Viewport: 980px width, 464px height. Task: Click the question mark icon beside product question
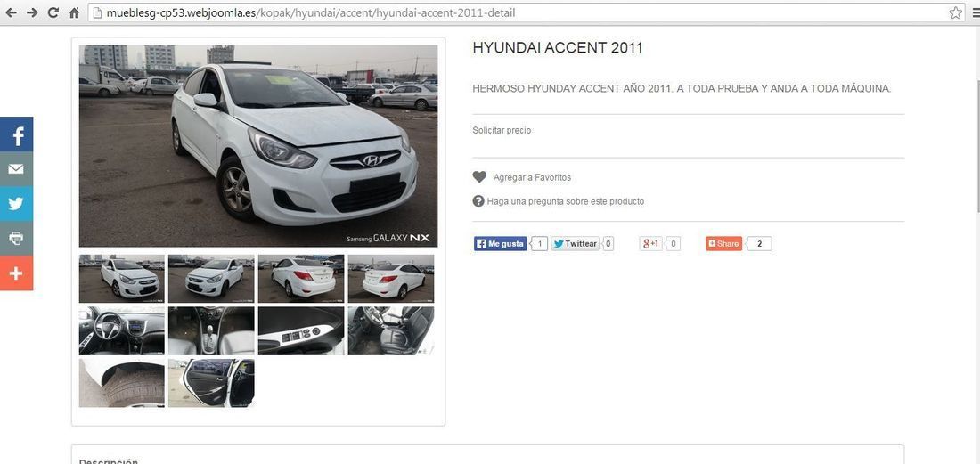coord(478,201)
